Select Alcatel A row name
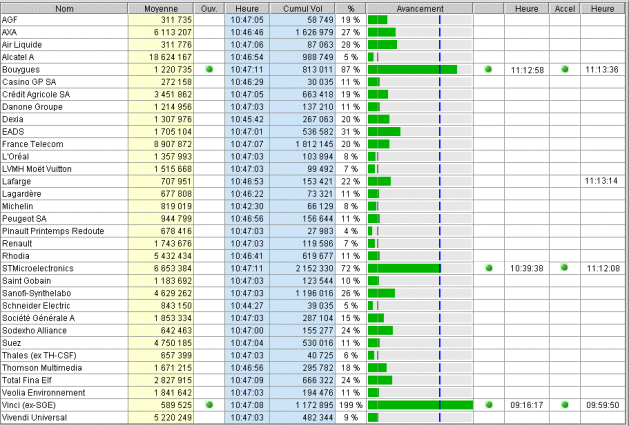 [x=18, y=57]
